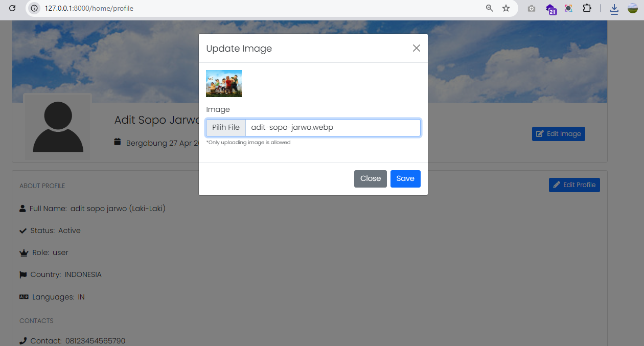This screenshot has height=346, width=644.
Task: Show browser downloads via the download icon
Action: click(x=614, y=8)
